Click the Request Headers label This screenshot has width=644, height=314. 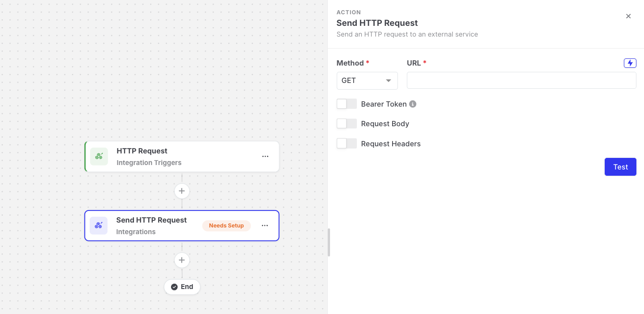pos(391,144)
